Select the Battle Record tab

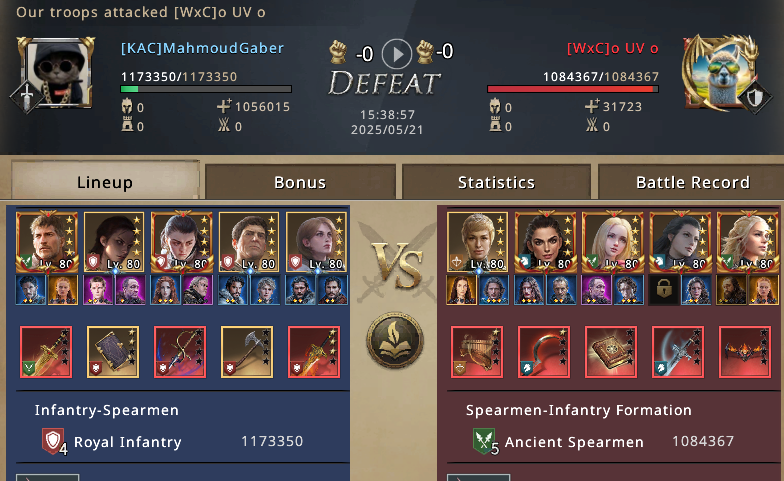click(x=692, y=182)
